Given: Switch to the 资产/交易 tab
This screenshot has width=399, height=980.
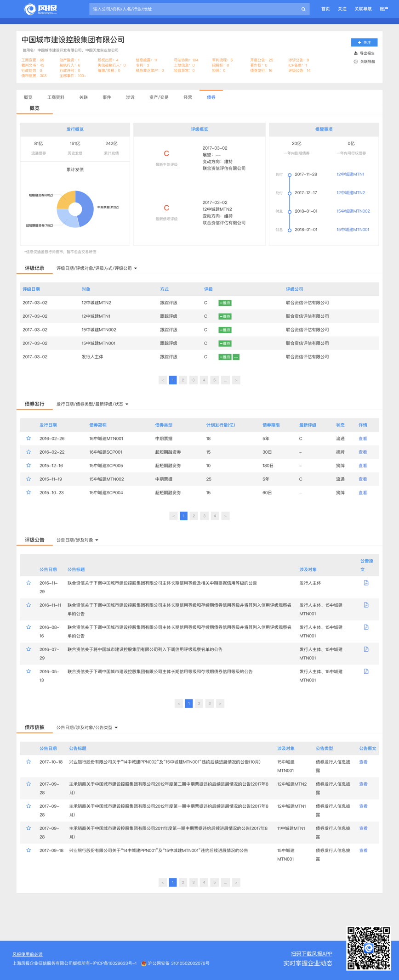Looking at the screenshot, I should tap(159, 97).
